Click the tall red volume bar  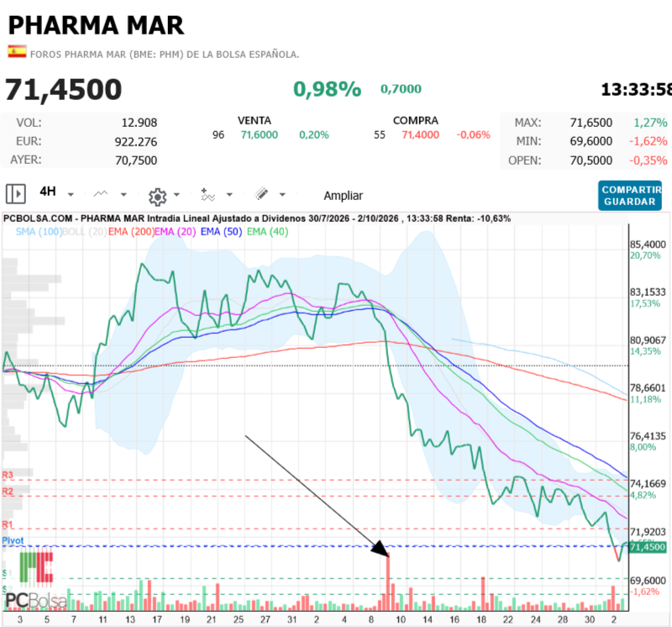click(x=388, y=582)
